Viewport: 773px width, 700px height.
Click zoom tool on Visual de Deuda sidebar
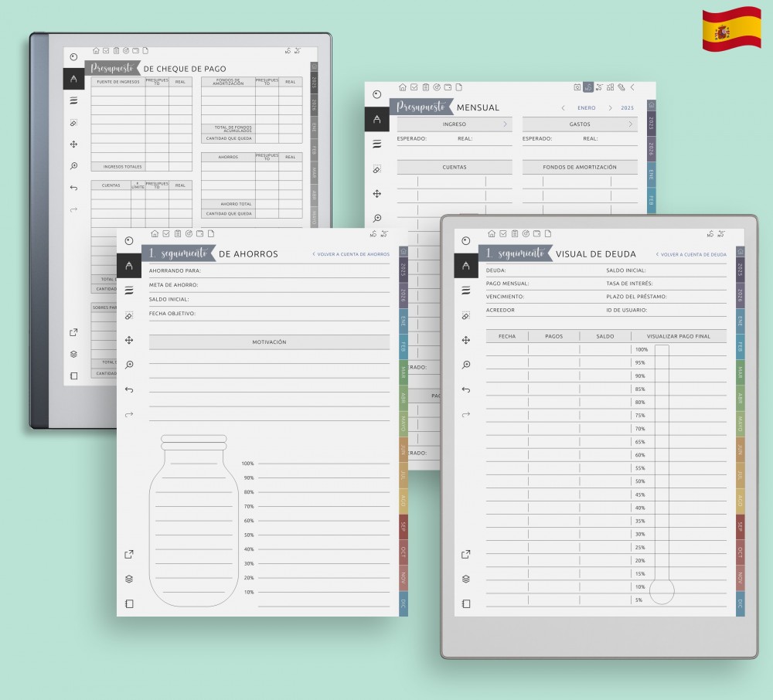click(x=466, y=365)
